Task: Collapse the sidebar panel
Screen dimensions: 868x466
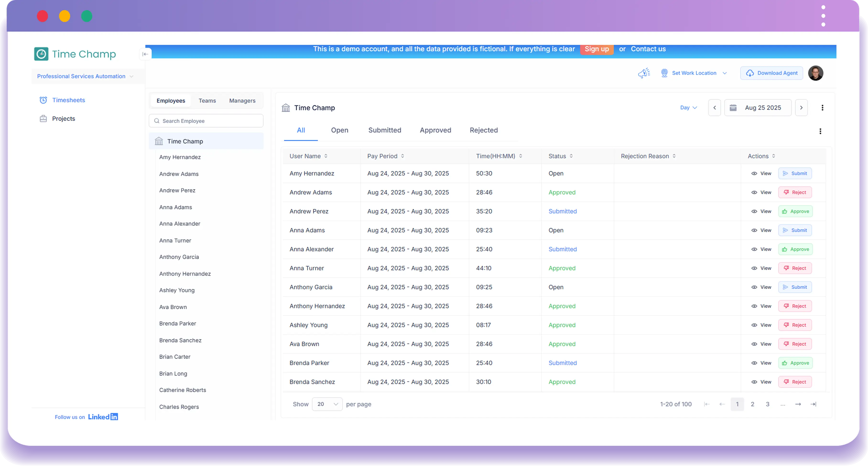Action: 145,54
